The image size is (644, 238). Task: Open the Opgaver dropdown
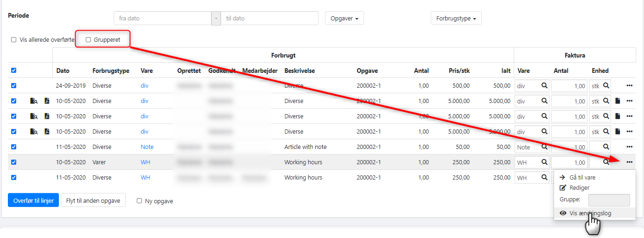pyautogui.click(x=344, y=19)
